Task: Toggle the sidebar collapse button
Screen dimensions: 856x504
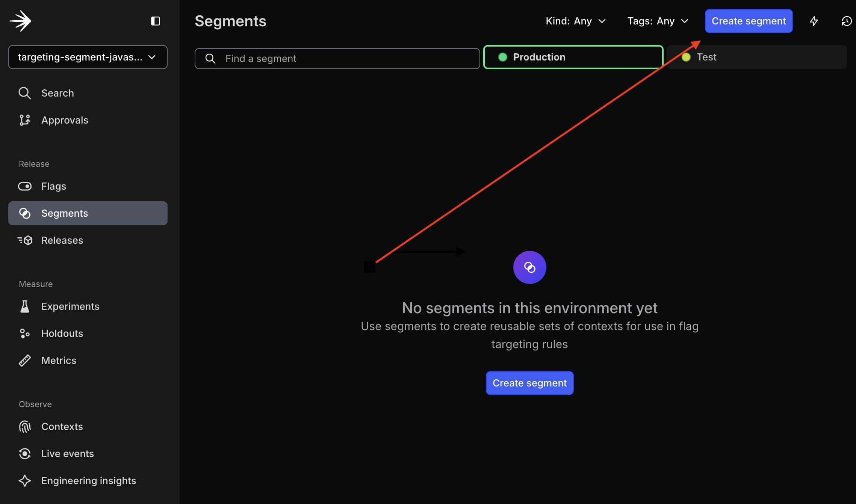Action: 156,20
